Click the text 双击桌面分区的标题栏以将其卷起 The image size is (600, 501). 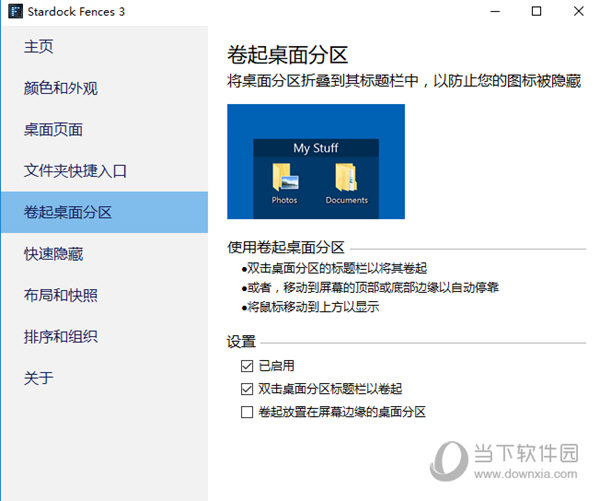pyautogui.click(x=337, y=268)
